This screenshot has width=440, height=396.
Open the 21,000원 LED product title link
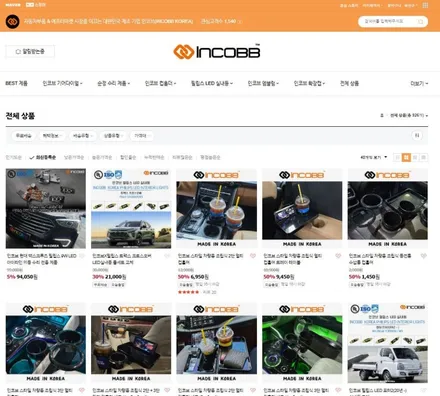point(122,259)
